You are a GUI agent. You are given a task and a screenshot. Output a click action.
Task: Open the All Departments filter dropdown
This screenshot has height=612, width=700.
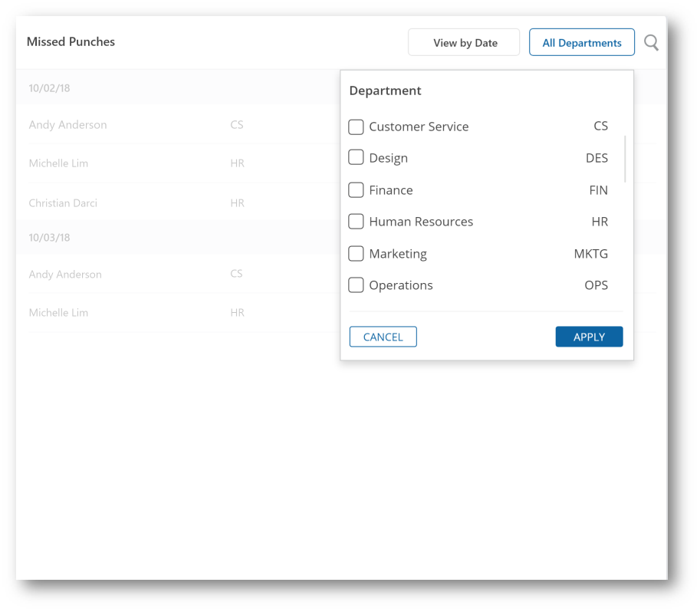coord(581,43)
